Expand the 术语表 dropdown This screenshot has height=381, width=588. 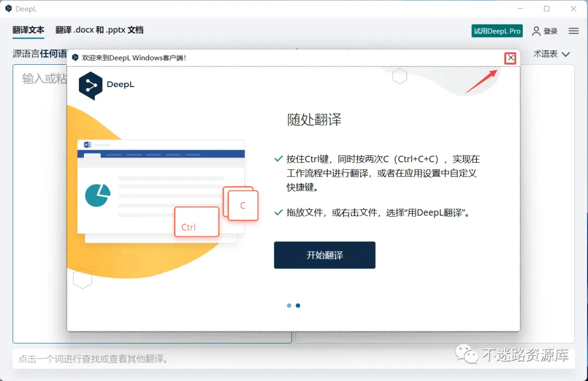[x=552, y=54]
